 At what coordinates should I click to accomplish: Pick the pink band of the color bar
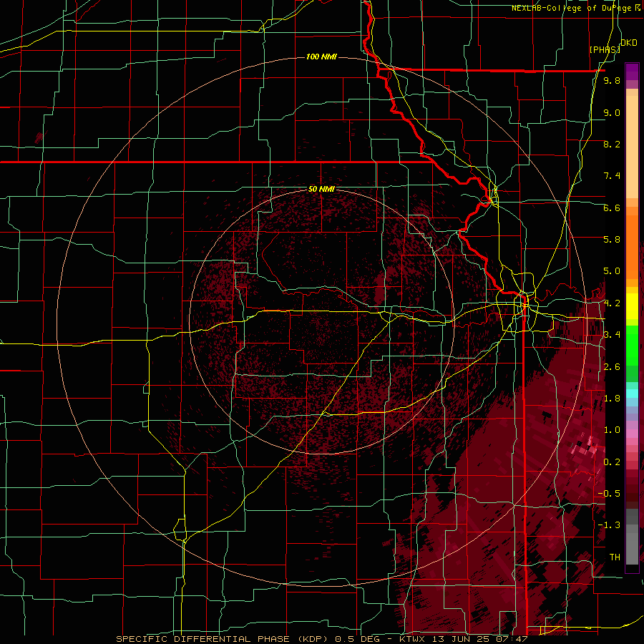pyautogui.click(x=632, y=434)
